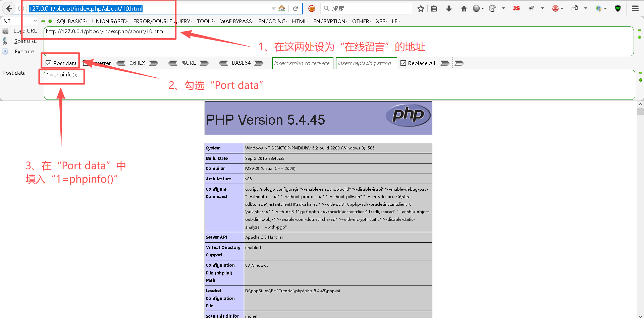Open dropdown arrow after devices sync icon
The height and width of the screenshot is (318, 644).
click(586, 8)
